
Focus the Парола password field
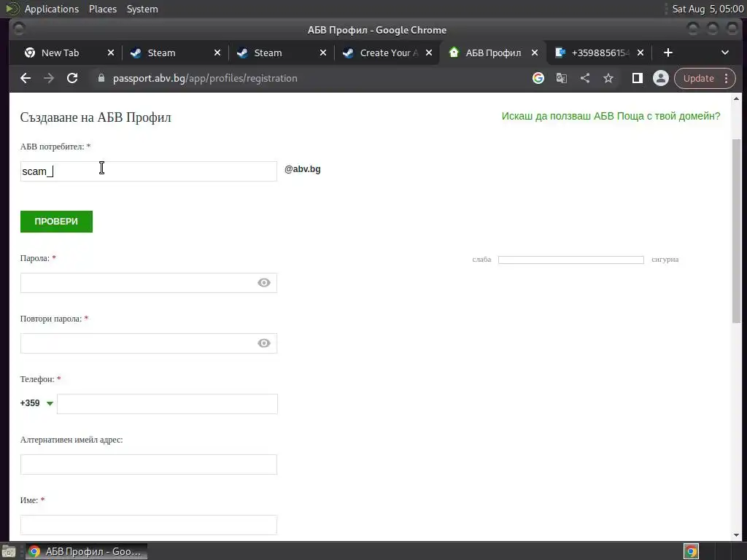[149, 283]
